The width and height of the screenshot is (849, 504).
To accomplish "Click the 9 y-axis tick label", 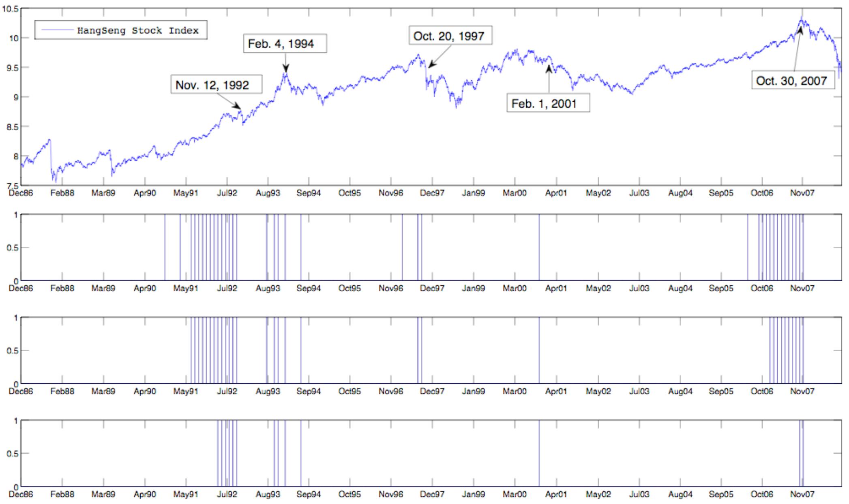I will pyautogui.click(x=16, y=97).
